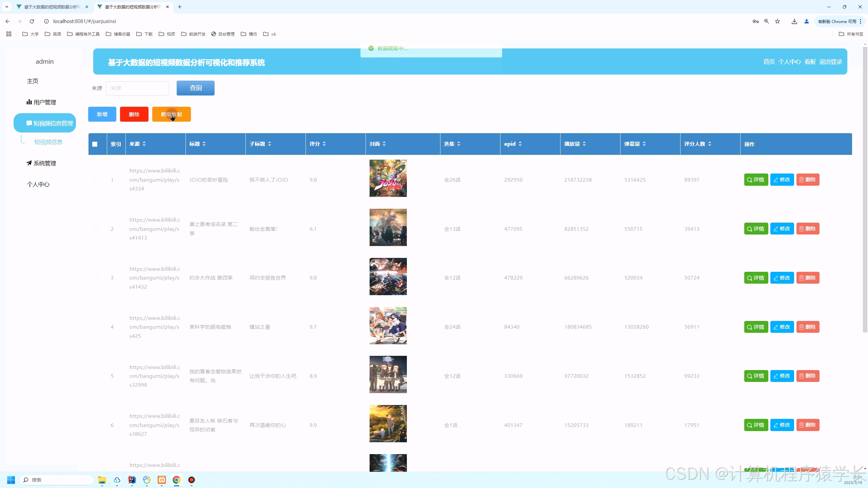Screen dimensions: 868x488
Task: Click the zoom magnifier icon in the address bar
Action: point(766,21)
